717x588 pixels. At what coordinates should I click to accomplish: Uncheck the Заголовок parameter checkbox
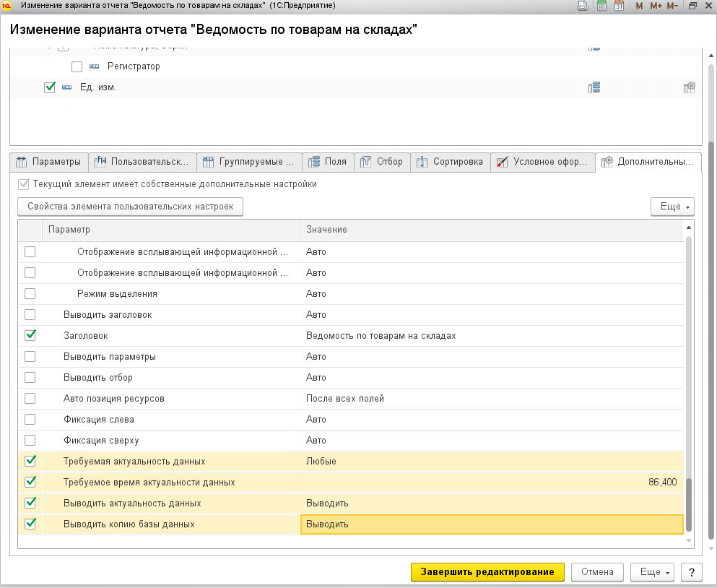click(30, 336)
